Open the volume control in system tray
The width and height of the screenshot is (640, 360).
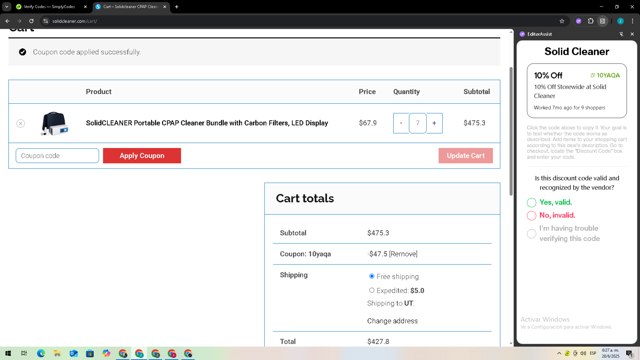click(x=583, y=353)
